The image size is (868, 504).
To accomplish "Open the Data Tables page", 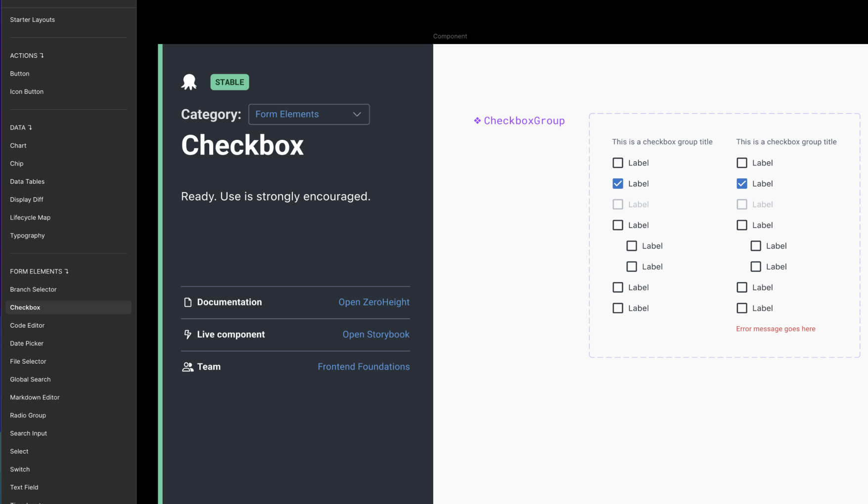I will 27,181.
